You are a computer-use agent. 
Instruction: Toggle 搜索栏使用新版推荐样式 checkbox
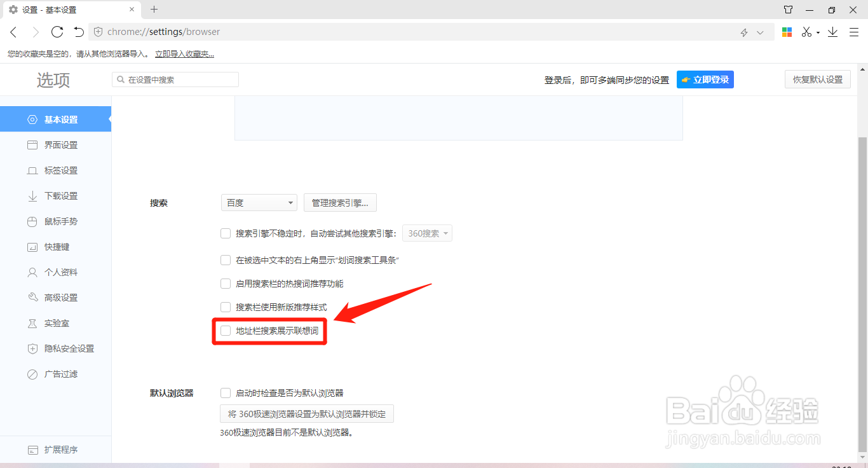coord(226,307)
